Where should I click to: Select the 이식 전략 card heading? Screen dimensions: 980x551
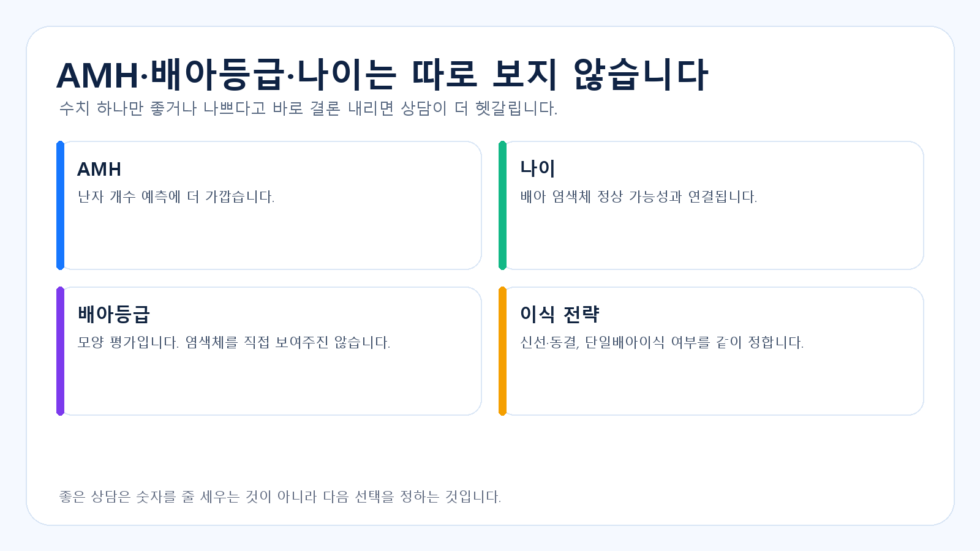[x=559, y=314]
